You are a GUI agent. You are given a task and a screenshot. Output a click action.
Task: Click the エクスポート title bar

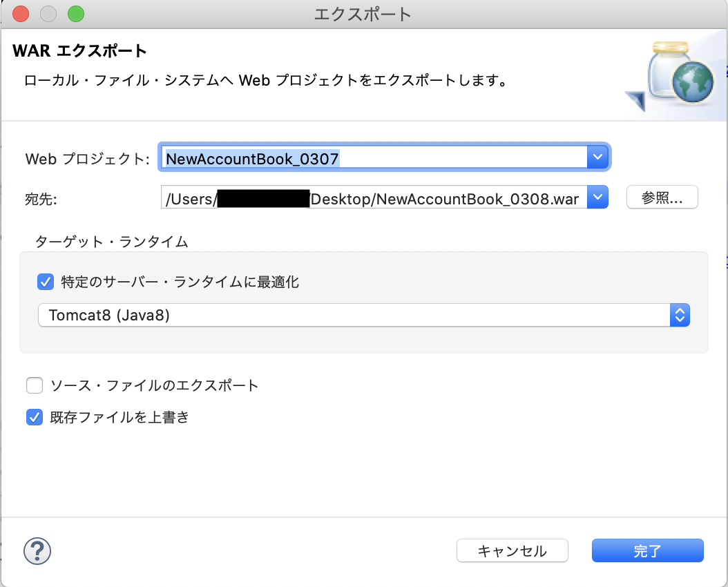pyautogui.click(x=364, y=13)
